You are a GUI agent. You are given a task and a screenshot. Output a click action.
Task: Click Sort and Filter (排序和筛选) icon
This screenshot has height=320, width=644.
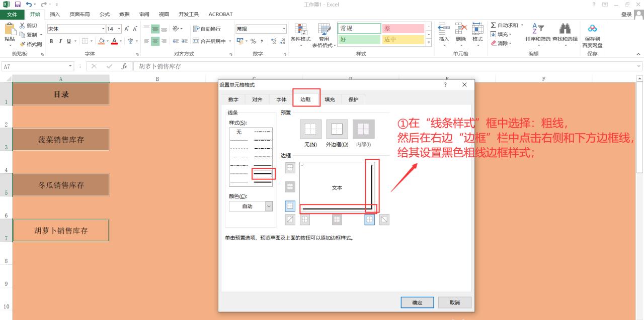coord(538,29)
